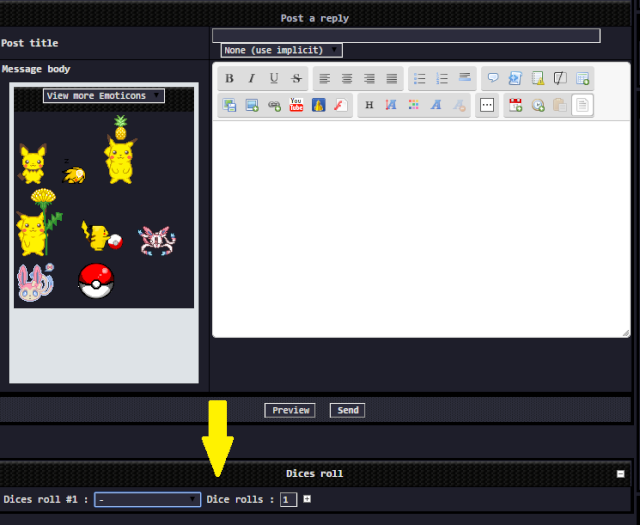Insert a quote bubble

[x=493, y=78]
